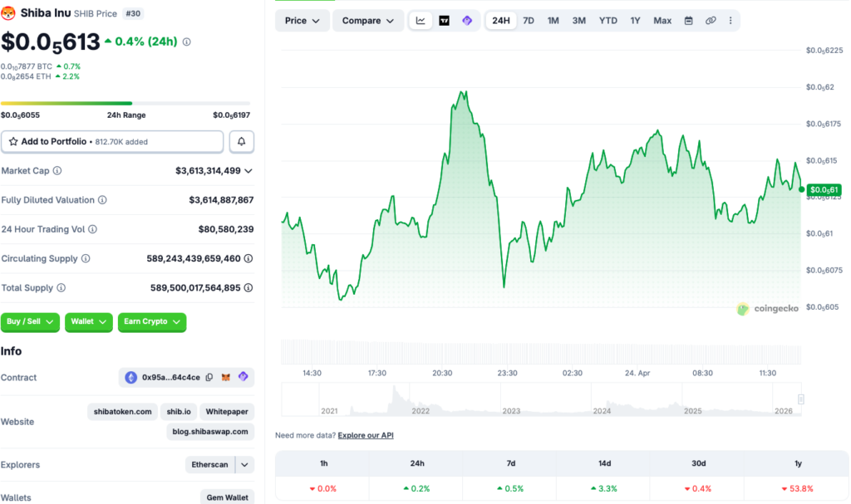Open the Price chart type dropdown
Image resolution: width=851 pixels, height=504 pixels.
(x=302, y=21)
